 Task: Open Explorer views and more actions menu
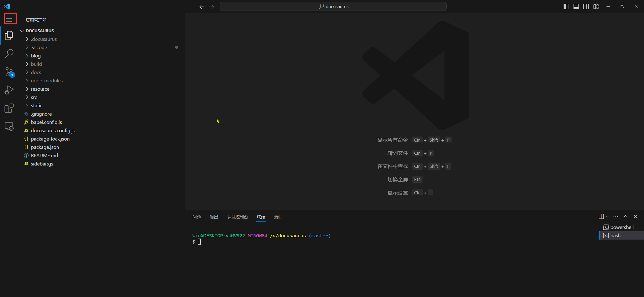click(x=176, y=20)
